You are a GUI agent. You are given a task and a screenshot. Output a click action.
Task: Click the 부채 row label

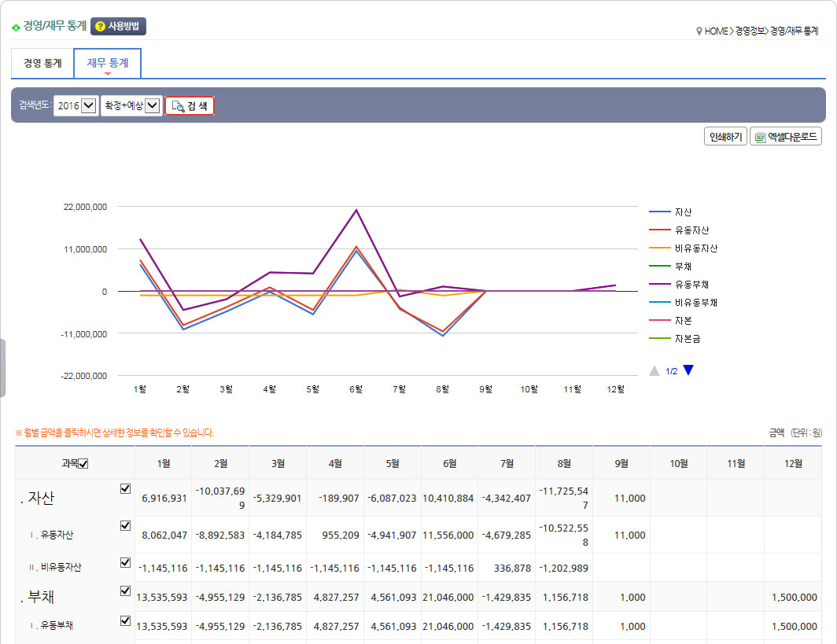[41, 597]
